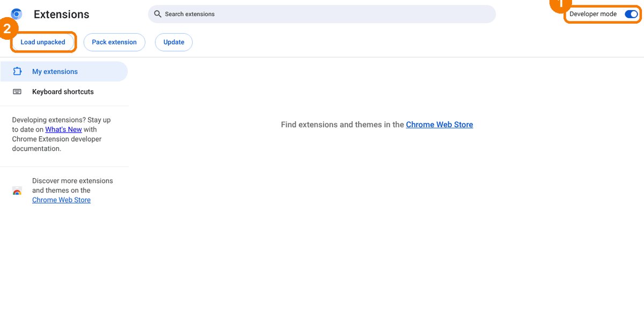Open the Keyboard shortcuts section

(x=64, y=92)
